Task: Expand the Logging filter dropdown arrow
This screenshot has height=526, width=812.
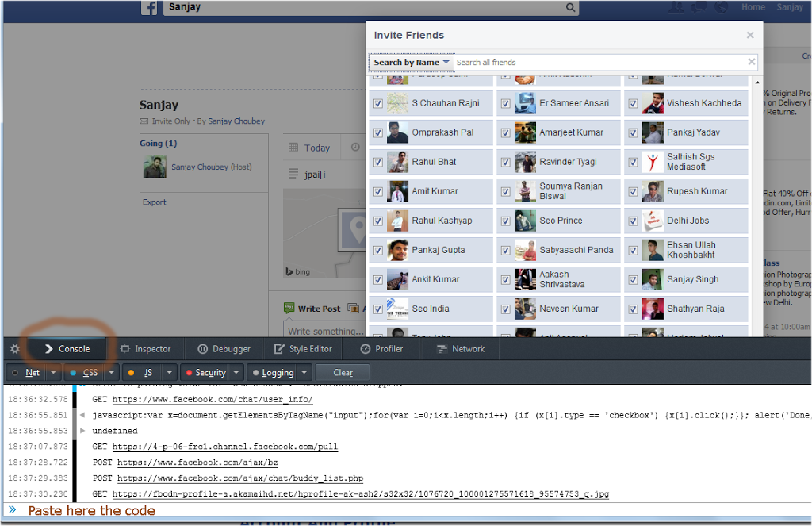Action: (304, 373)
